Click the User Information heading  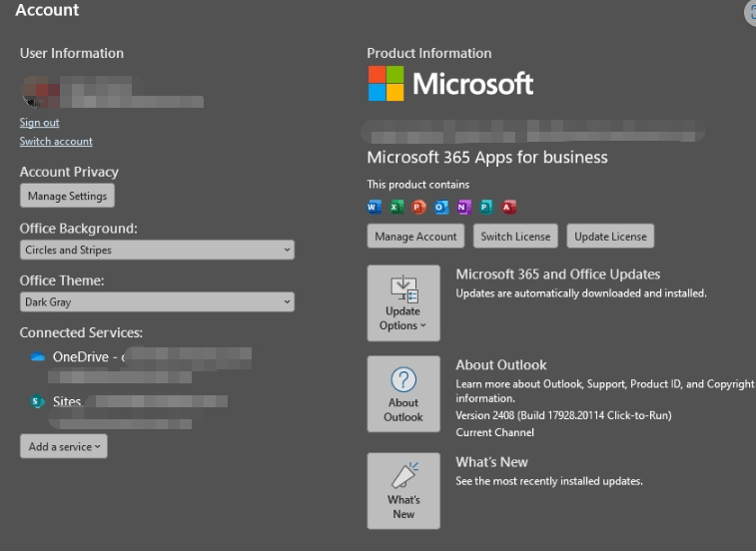72,53
